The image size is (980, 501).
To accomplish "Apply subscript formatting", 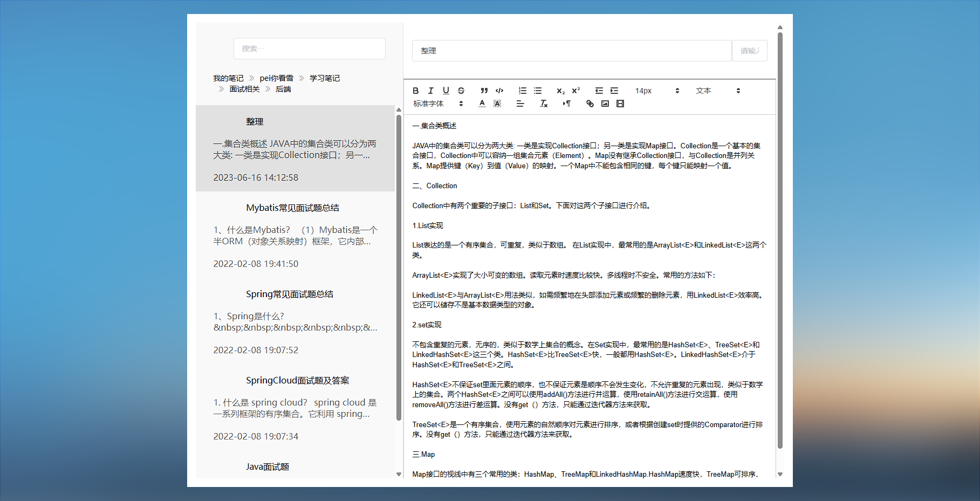I will tap(561, 91).
